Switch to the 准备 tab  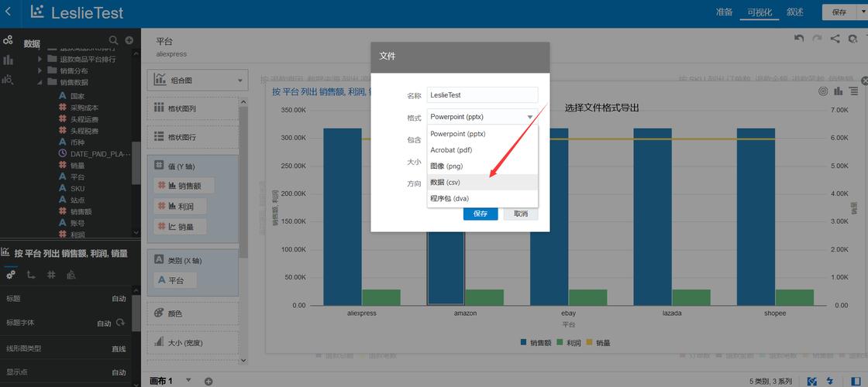click(724, 12)
